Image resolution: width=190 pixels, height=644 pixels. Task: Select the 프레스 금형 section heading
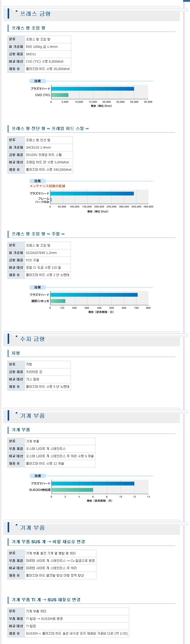[x=35, y=14]
